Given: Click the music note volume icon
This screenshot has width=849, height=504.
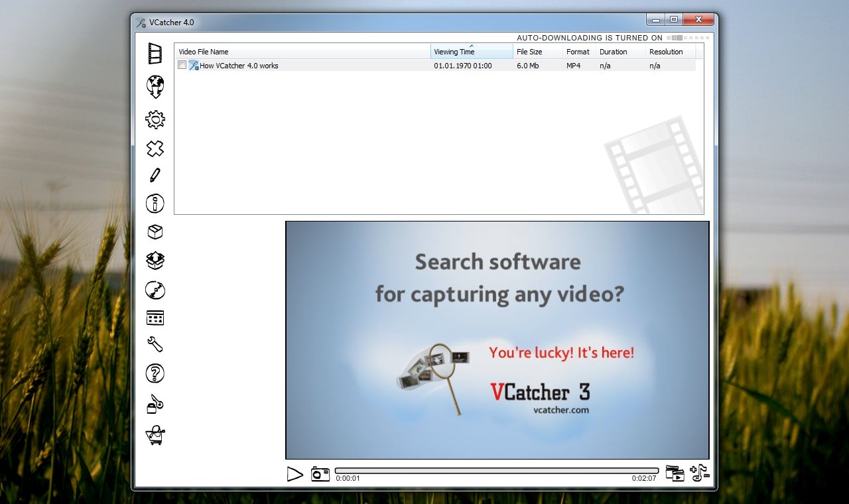Looking at the screenshot, I should pos(700,473).
